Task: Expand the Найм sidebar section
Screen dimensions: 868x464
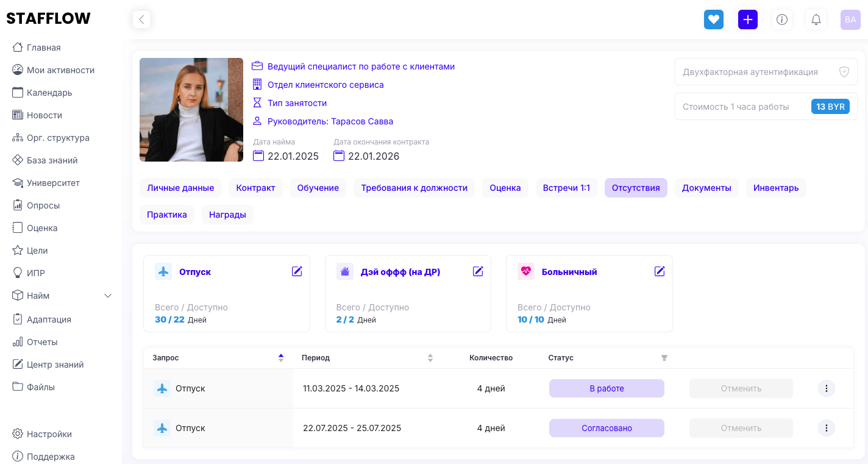Action: 108,296
